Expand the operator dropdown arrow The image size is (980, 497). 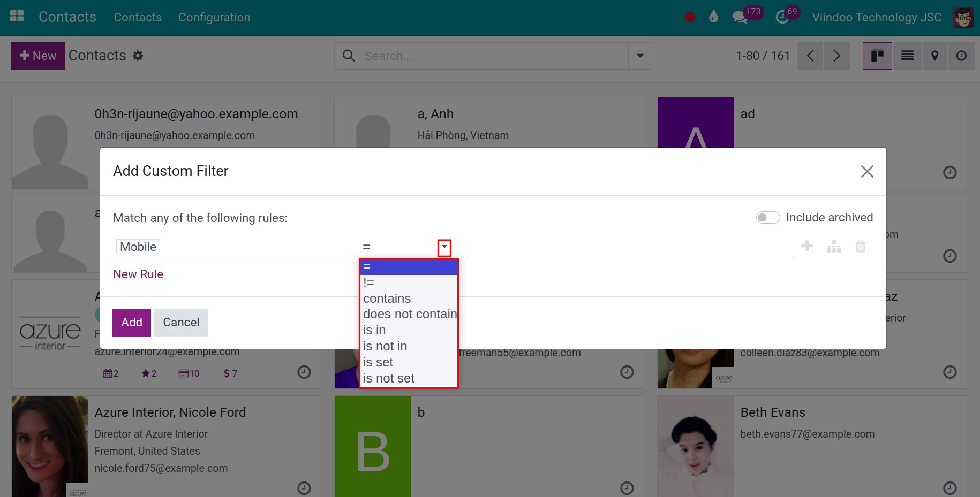[x=444, y=247]
